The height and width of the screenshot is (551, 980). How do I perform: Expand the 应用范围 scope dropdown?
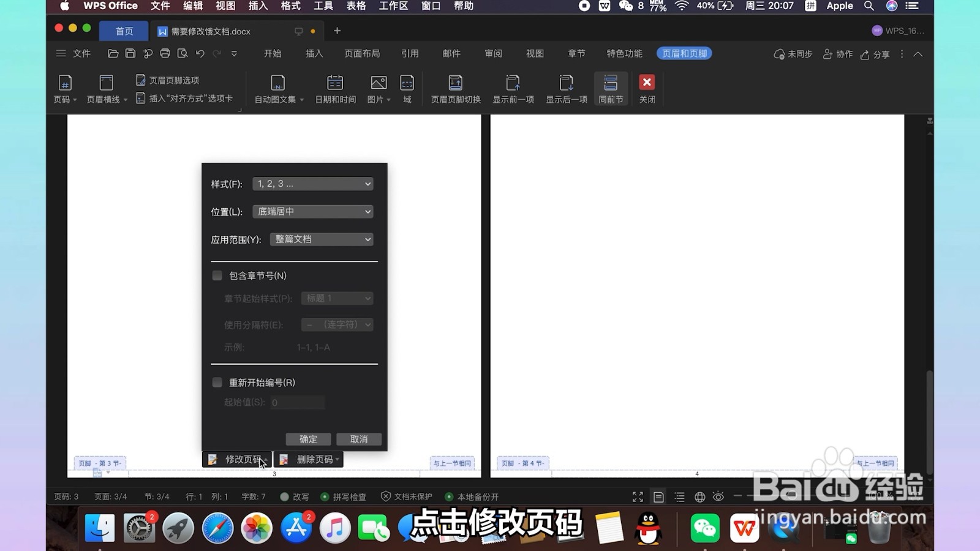[321, 239]
